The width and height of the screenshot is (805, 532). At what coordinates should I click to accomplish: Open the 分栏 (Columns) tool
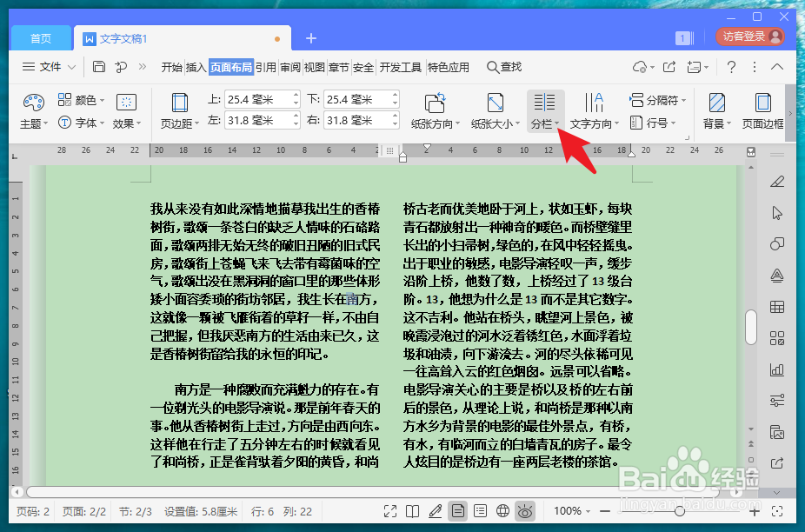click(x=544, y=111)
